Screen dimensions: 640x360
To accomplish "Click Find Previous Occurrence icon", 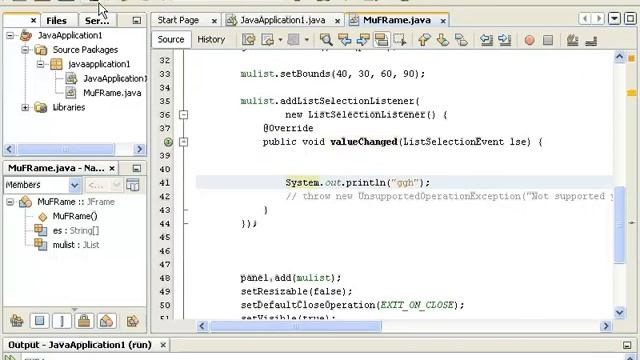I will pos(344,40).
